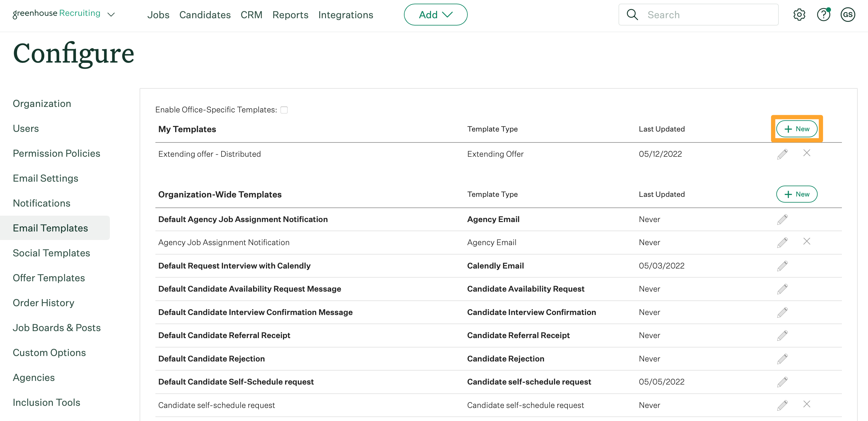Go to the Candidates menu

point(205,15)
